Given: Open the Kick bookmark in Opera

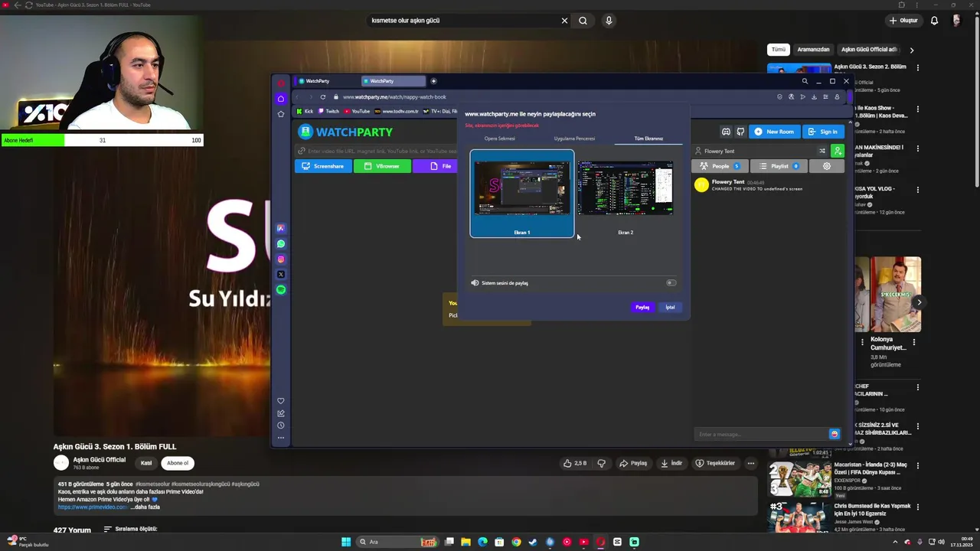Looking at the screenshot, I should pyautogui.click(x=305, y=111).
